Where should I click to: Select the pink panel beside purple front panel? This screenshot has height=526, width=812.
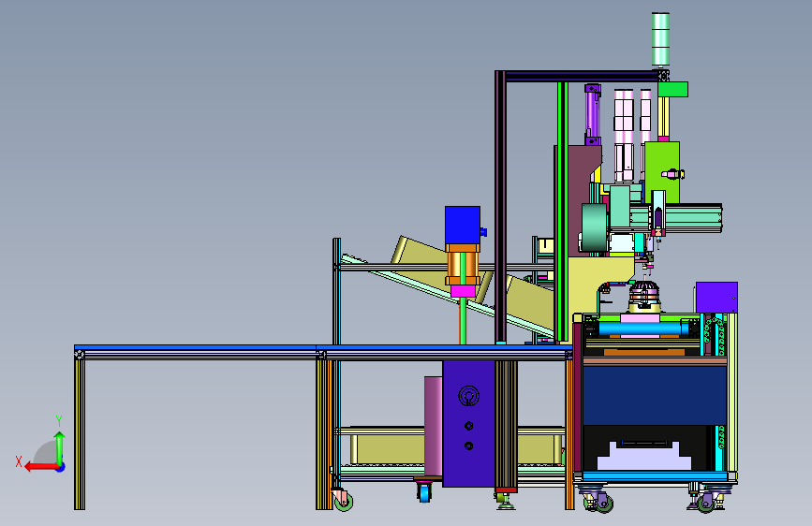(434, 426)
